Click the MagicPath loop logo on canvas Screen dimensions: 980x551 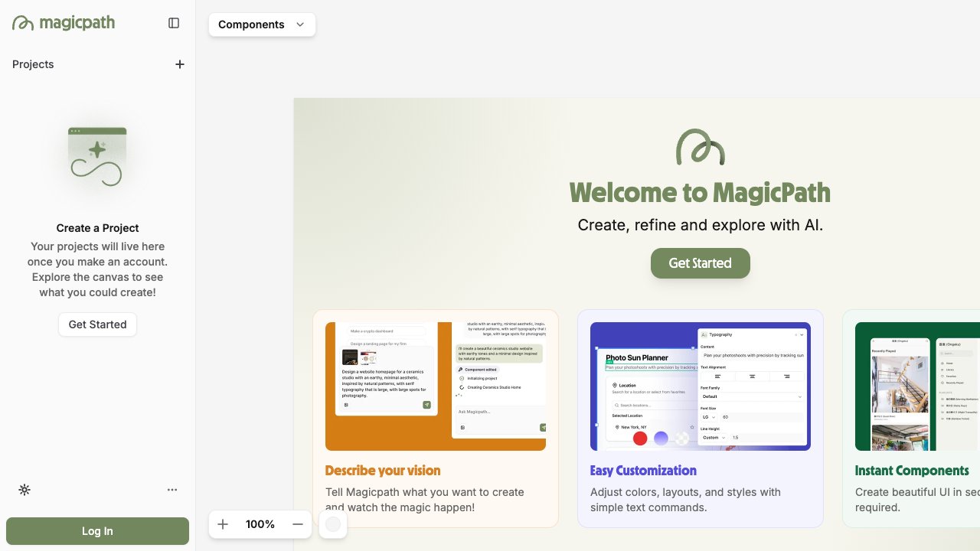(701, 147)
